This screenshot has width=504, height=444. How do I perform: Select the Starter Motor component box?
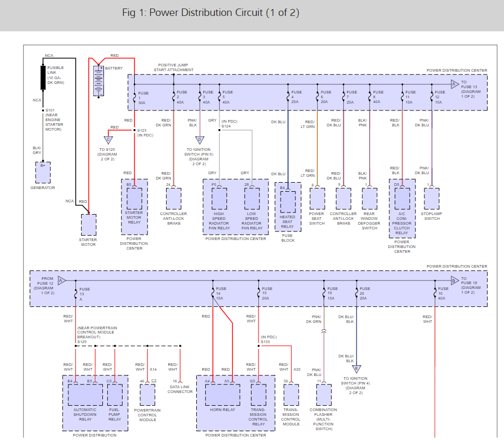tap(88, 225)
